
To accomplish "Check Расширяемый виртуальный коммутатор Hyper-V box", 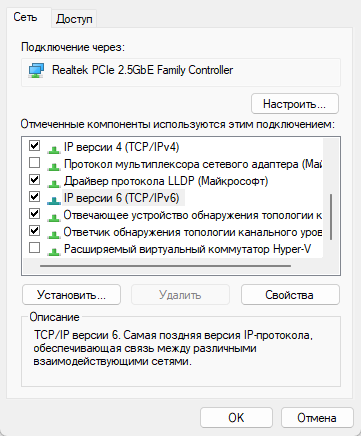I will coord(35,248).
